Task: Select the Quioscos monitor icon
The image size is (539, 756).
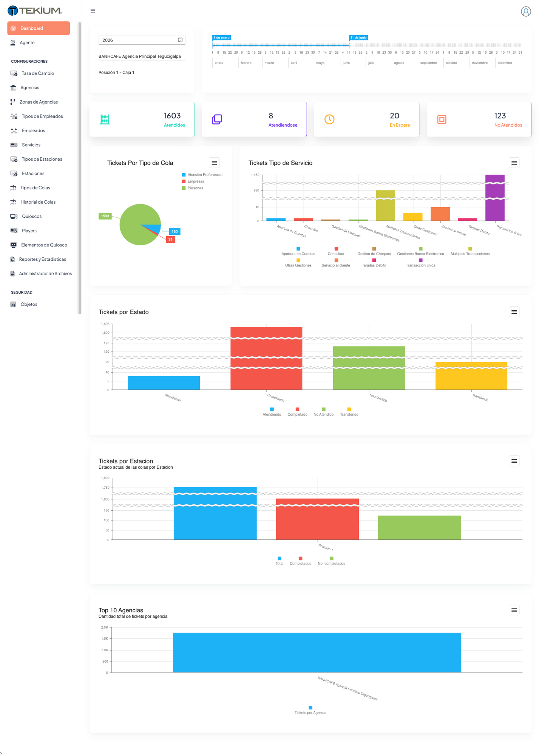Action: point(14,217)
